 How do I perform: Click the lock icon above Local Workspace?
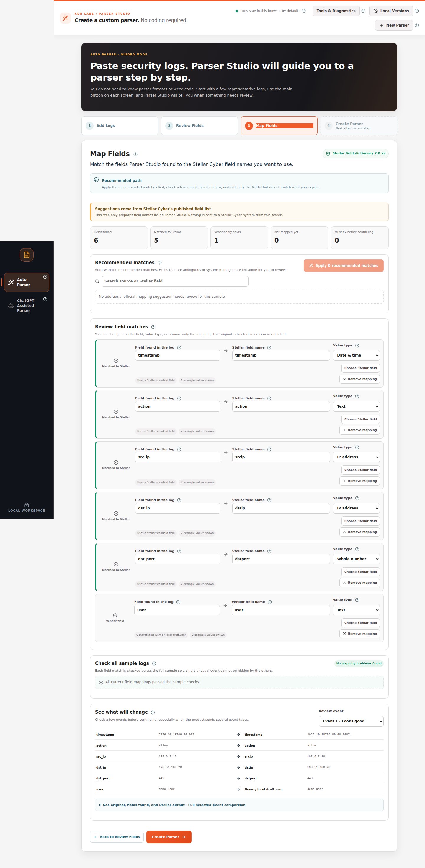[x=27, y=505]
